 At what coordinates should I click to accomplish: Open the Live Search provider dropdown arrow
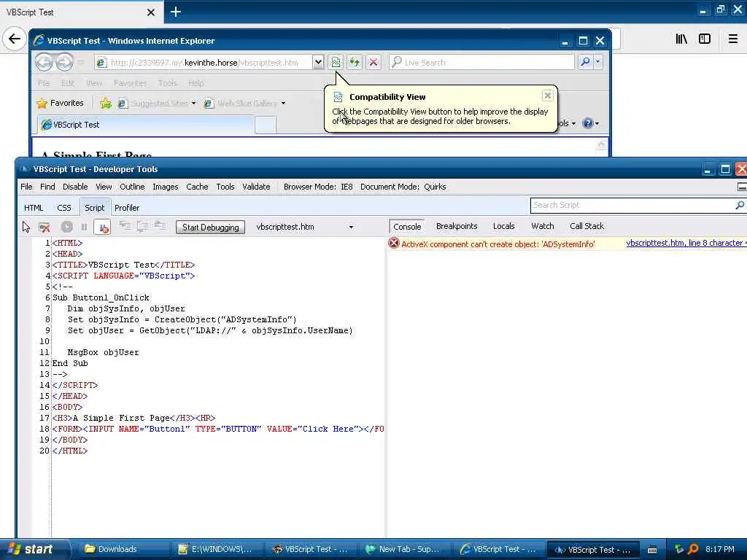(x=598, y=62)
